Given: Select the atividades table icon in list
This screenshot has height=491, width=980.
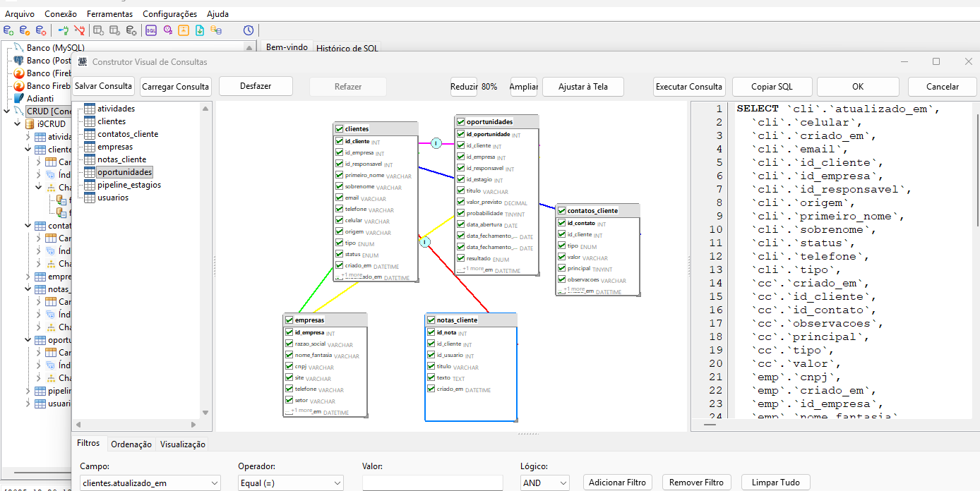Looking at the screenshot, I should [x=89, y=109].
